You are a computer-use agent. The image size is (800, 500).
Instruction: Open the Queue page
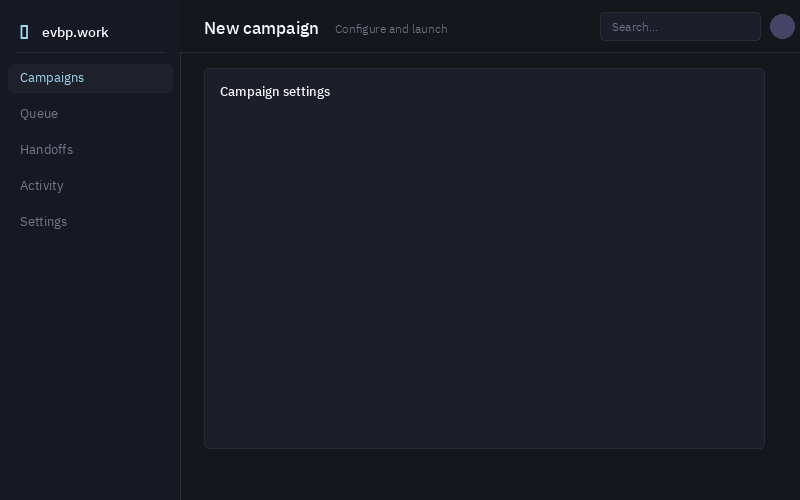point(90,114)
